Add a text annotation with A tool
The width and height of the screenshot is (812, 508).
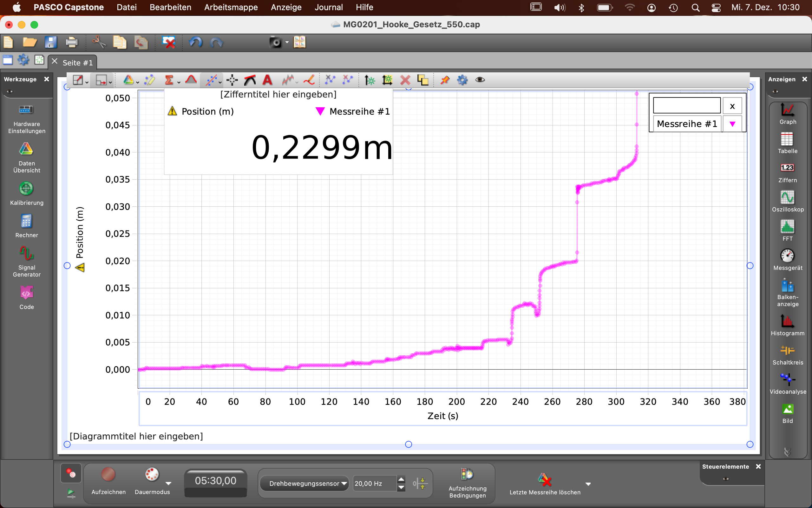267,80
